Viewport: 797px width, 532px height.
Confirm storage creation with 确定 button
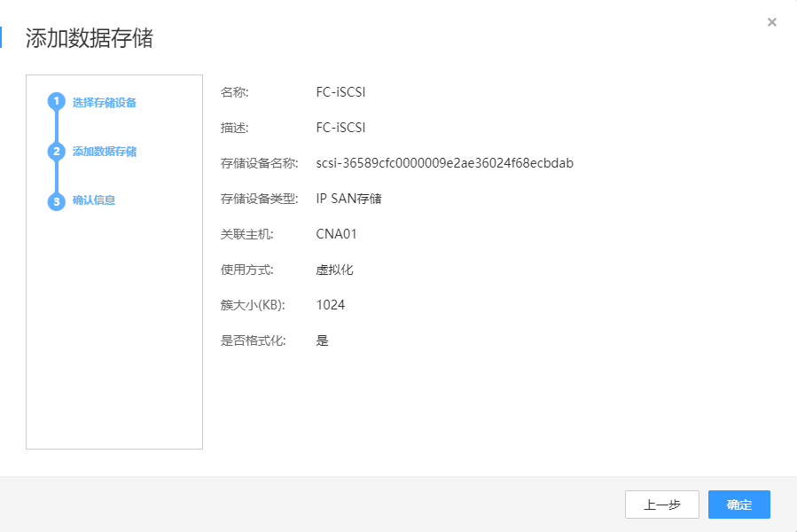tap(738, 504)
